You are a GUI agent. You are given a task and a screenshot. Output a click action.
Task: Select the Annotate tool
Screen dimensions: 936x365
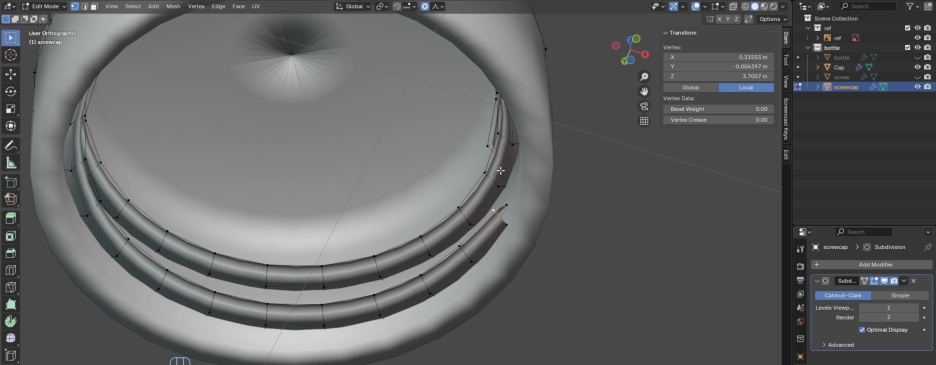(10, 145)
